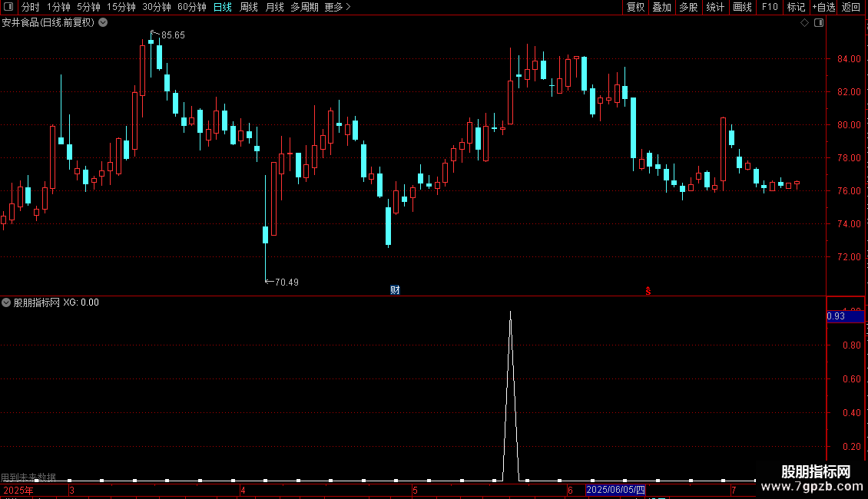Select the 30分钟 period
Screen dimensions: 868x499
click(156, 7)
